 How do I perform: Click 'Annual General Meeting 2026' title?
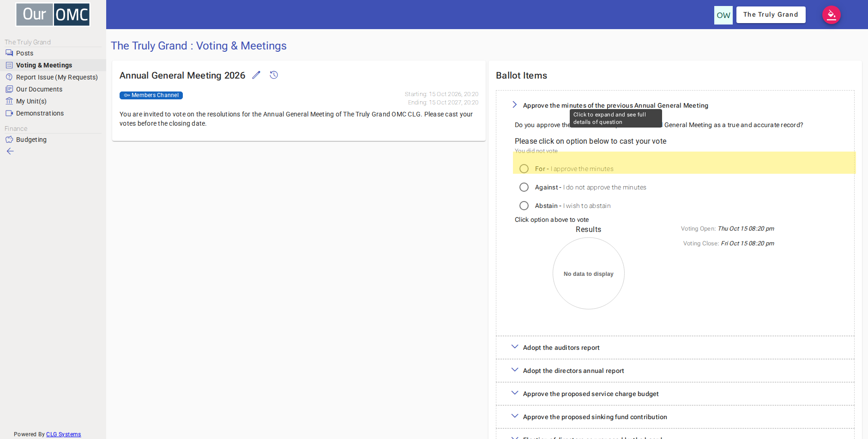(x=182, y=75)
